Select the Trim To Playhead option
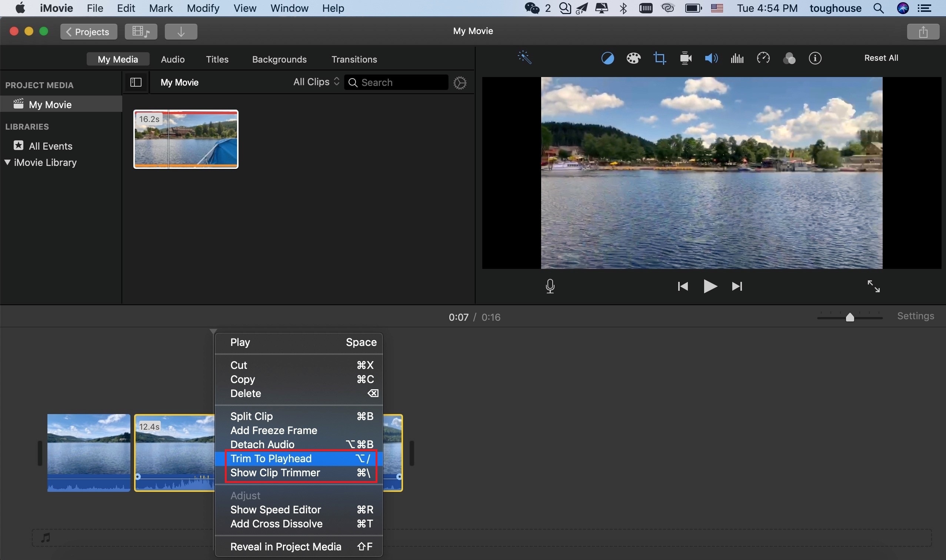 click(x=271, y=459)
